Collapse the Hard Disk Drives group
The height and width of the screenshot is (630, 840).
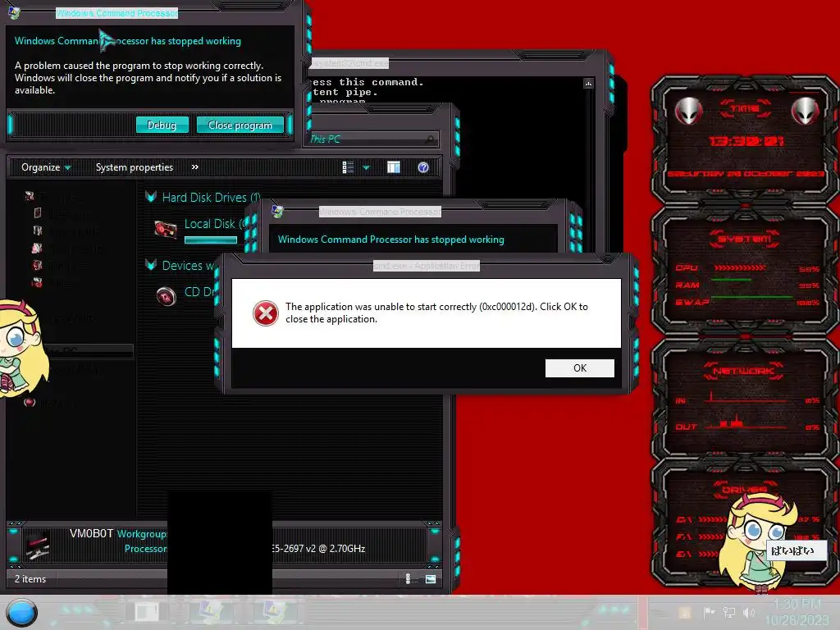coord(151,197)
